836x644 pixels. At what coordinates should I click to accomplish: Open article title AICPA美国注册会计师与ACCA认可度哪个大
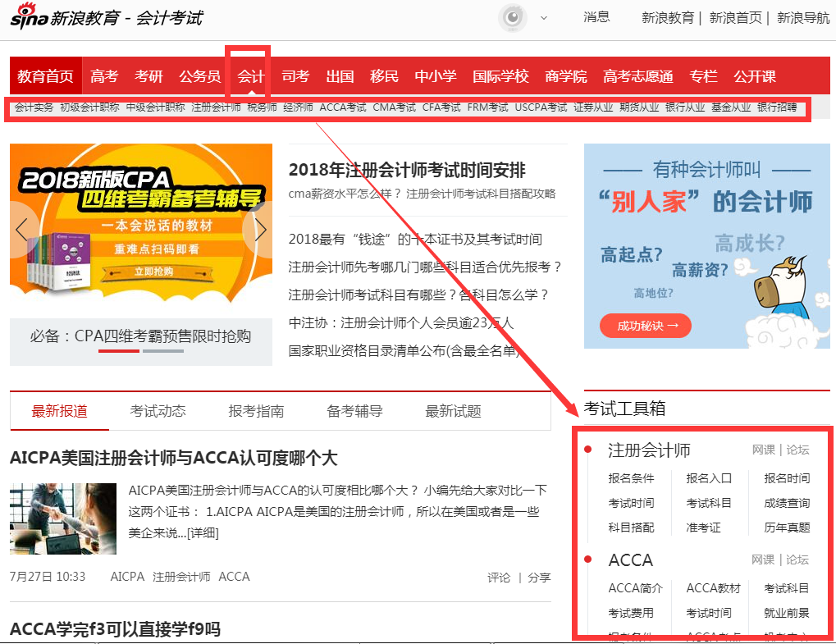[174, 458]
